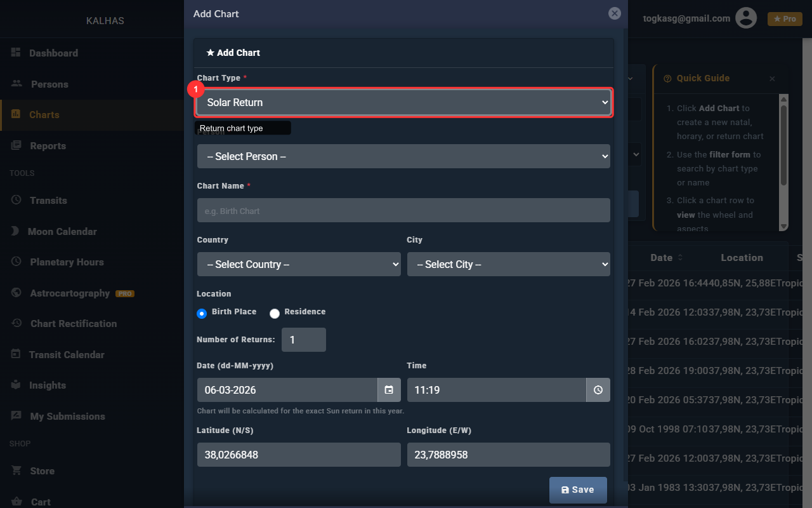Click the calendar icon beside the date field
Viewport: 812px width, 508px height.
389,390
